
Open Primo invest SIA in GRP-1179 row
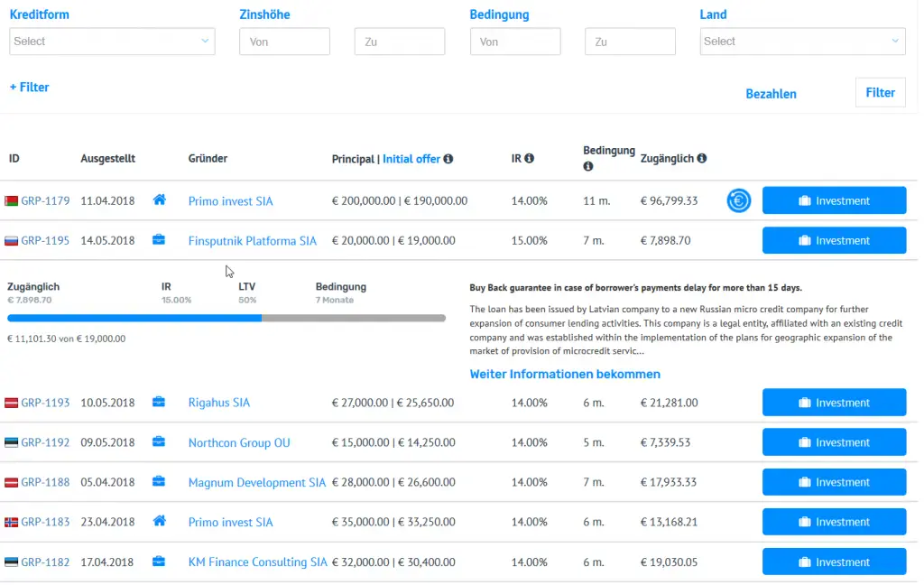[230, 201]
